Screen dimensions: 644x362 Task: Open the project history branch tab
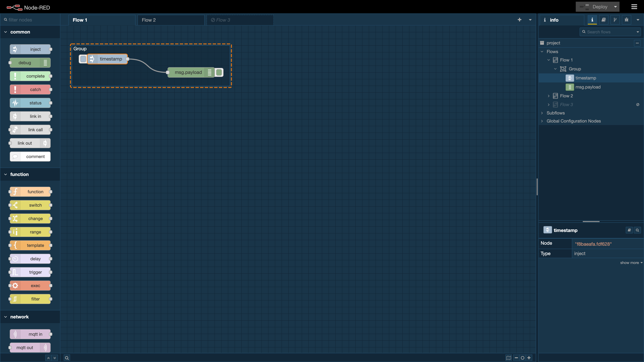pos(615,20)
